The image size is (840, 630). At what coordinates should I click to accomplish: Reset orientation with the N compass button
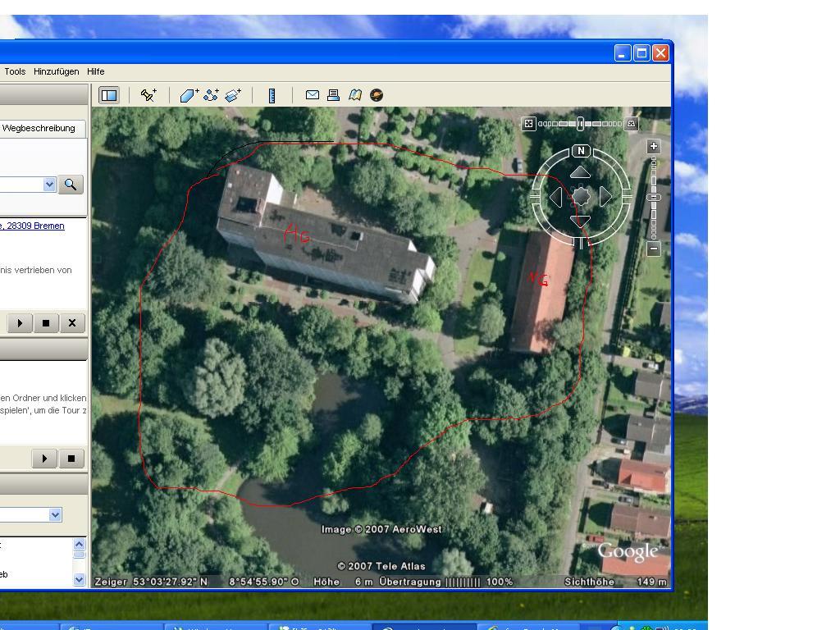pyautogui.click(x=581, y=151)
